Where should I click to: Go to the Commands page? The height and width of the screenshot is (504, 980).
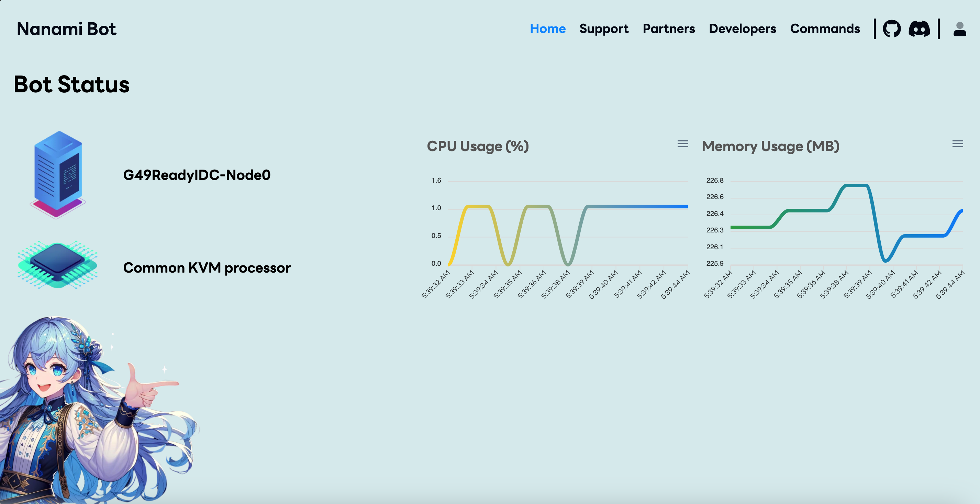pos(825,29)
